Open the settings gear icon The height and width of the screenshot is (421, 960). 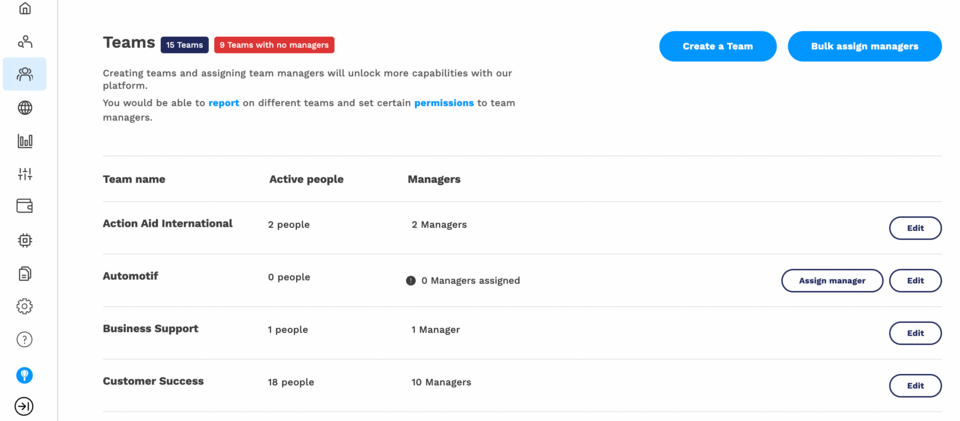pos(25,306)
